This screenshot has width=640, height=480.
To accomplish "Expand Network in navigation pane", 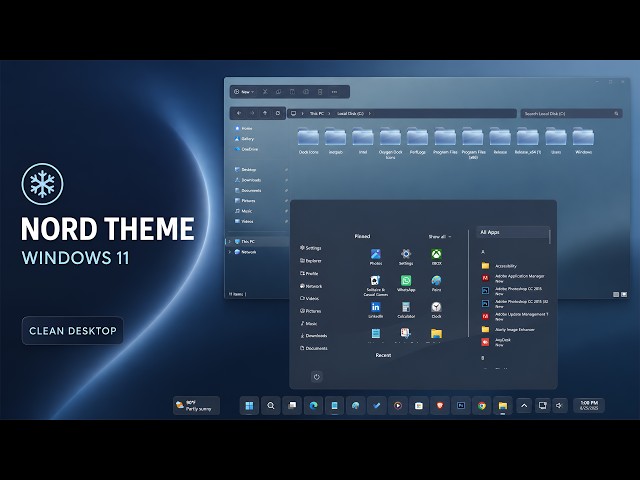I will [230, 252].
